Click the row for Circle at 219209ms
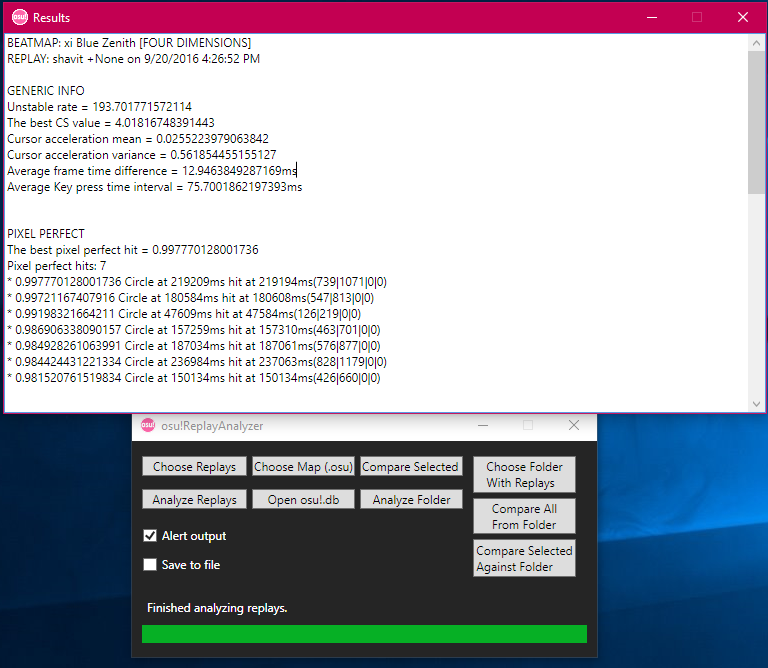Image resolution: width=768 pixels, height=668 pixels. 197,282
